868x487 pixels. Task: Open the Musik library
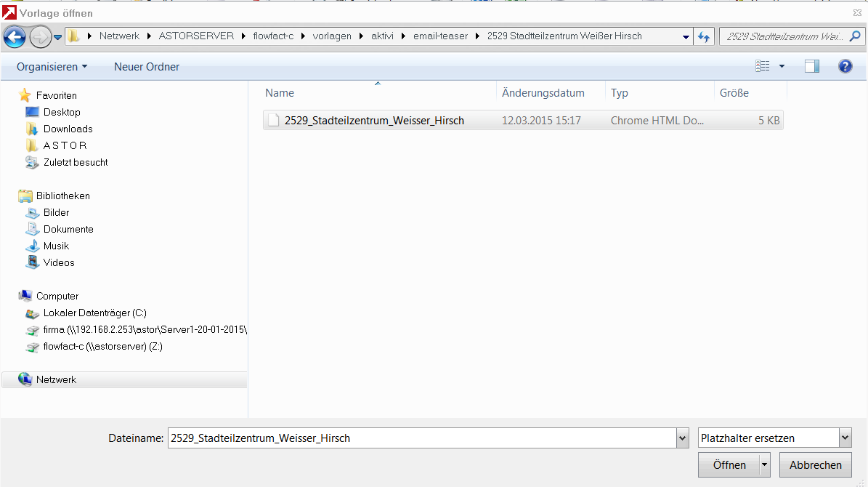coord(56,246)
